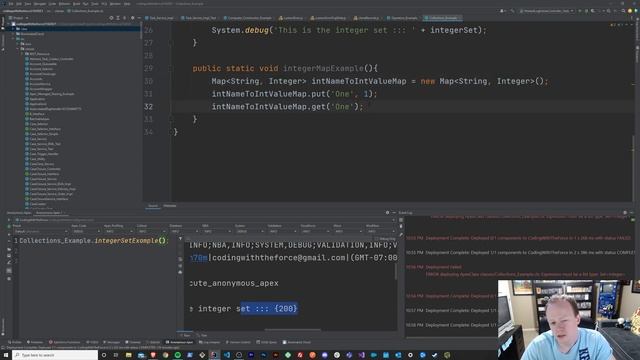
Task: Hide the Anonymous Apex tool window
Action: click(x=394, y=213)
